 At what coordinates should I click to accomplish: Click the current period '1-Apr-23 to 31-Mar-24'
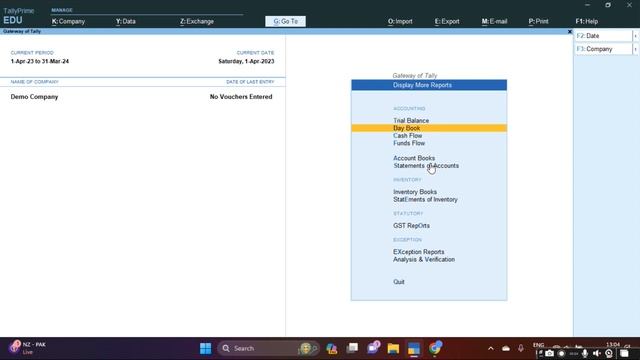[x=40, y=61]
